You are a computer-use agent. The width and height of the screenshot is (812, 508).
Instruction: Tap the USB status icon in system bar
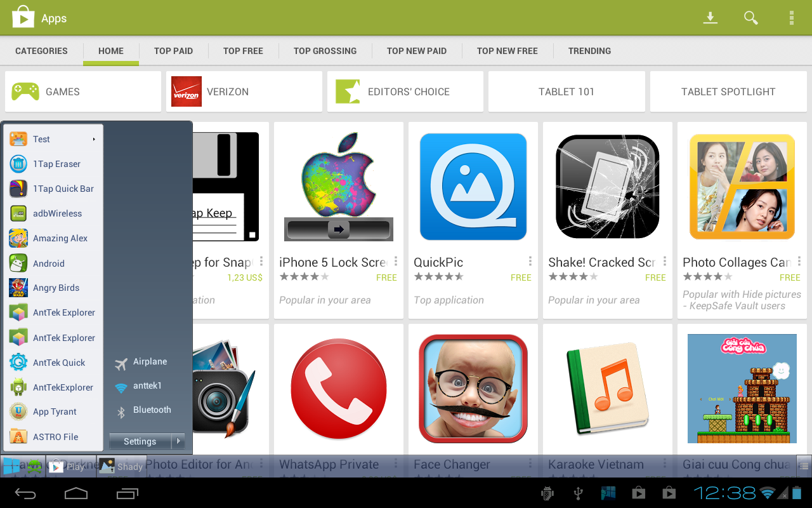[578, 493]
